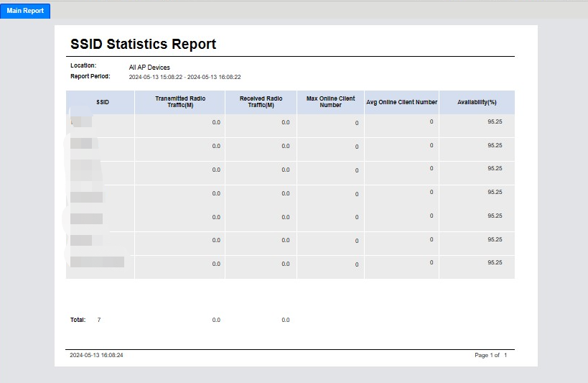The width and height of the screenshot is (588, 383).
Task: Click the Total label below the table
Action: 78,320
